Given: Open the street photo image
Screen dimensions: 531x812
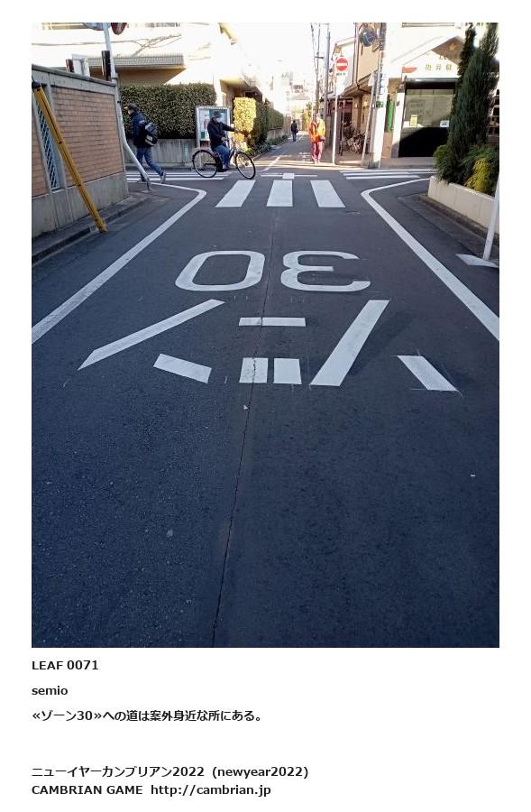Looking at the screenshot, I should pos(265,335).
